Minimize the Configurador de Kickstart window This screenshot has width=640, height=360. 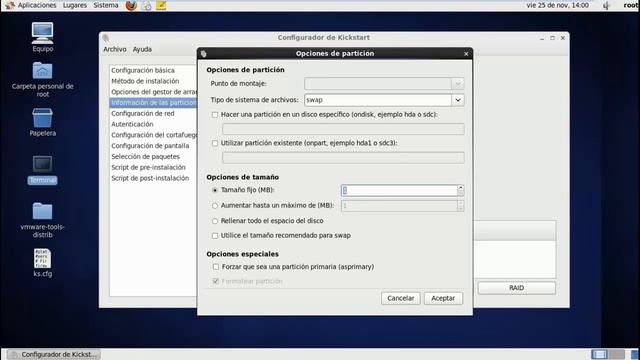coord(542,38)
